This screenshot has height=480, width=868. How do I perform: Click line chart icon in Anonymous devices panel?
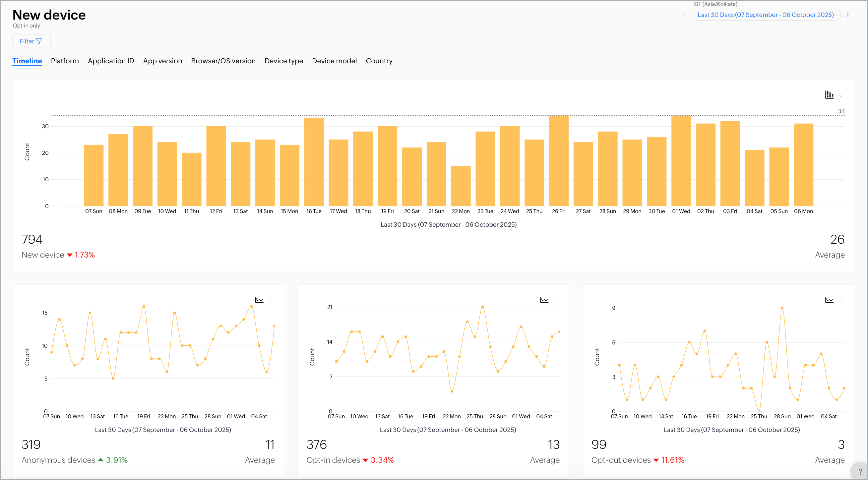click(259, 300)
